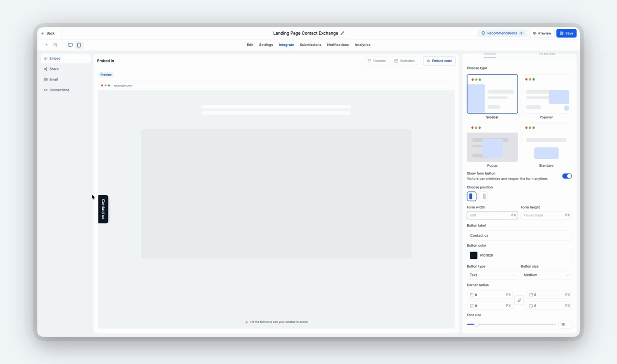The width and height of the screenshot is (617, 364).
Task: Focus the Form width input
Action: [x=492, y=215]
